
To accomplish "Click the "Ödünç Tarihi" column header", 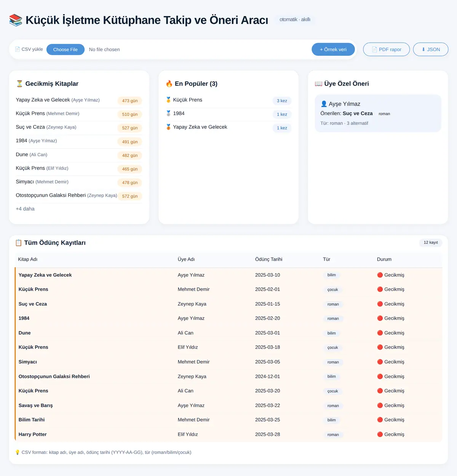I will (269, 259).
